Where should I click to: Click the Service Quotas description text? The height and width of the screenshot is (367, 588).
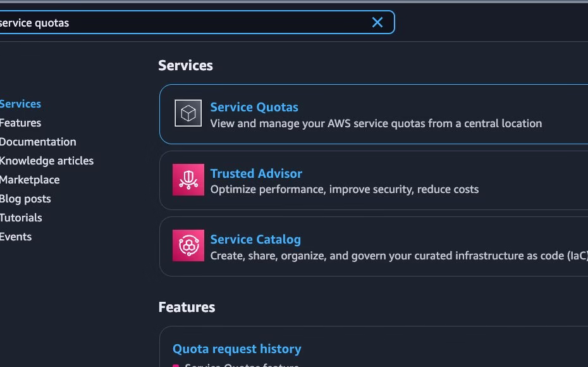point(376,123)
